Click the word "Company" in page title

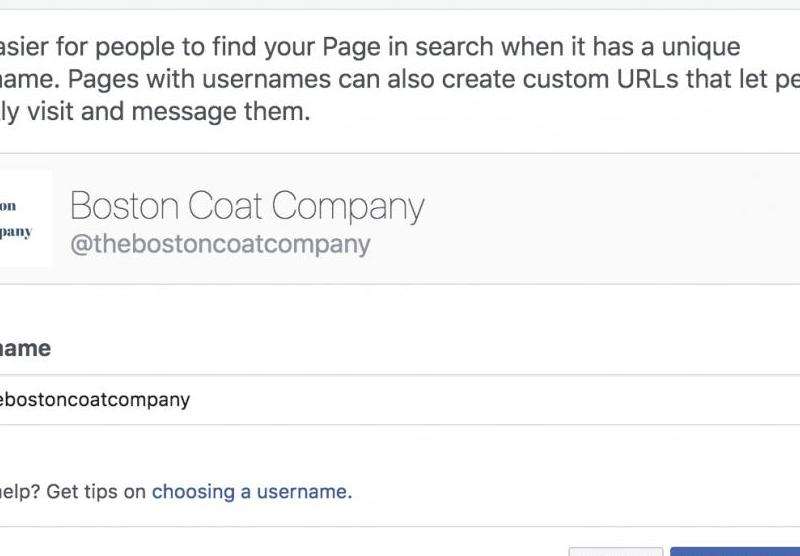[x=348, y=207]
